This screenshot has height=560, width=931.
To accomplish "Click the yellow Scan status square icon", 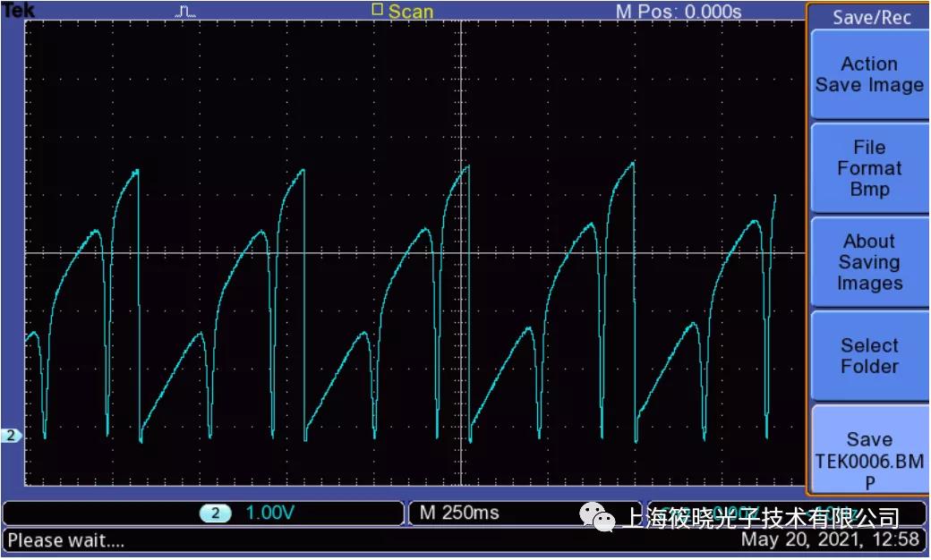I will (x=377, y=11).
